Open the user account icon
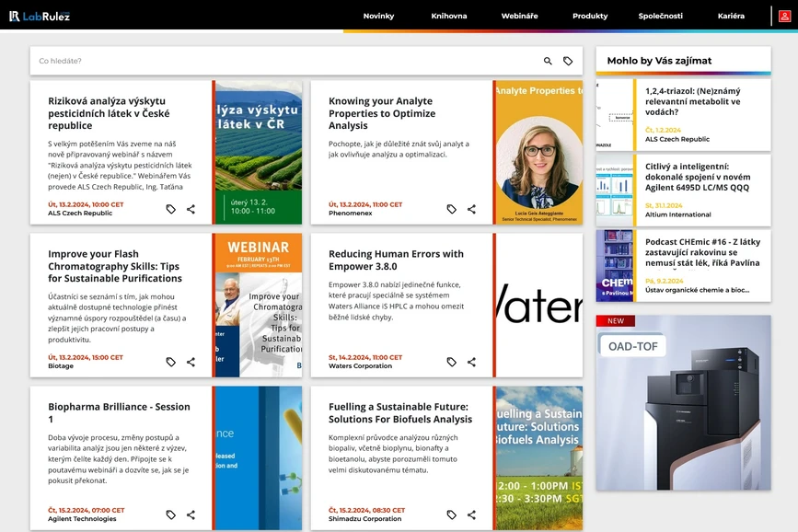 [785, 17]
